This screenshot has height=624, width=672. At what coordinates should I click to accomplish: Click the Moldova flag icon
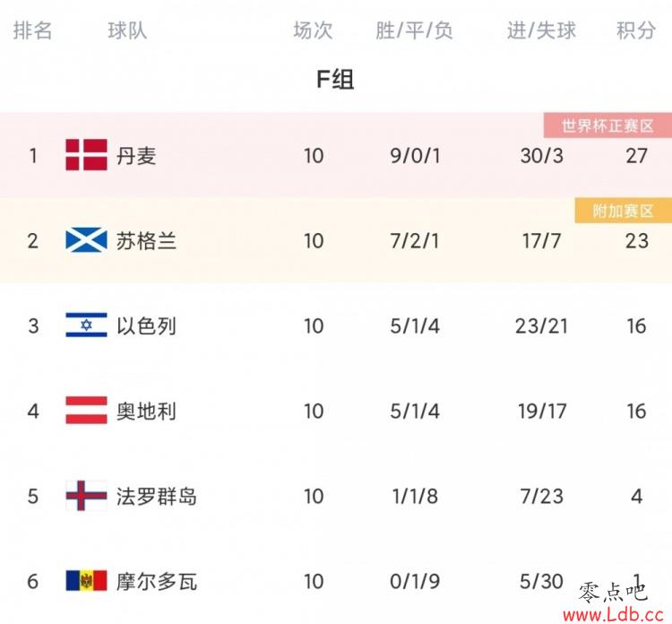click(86, 581)
